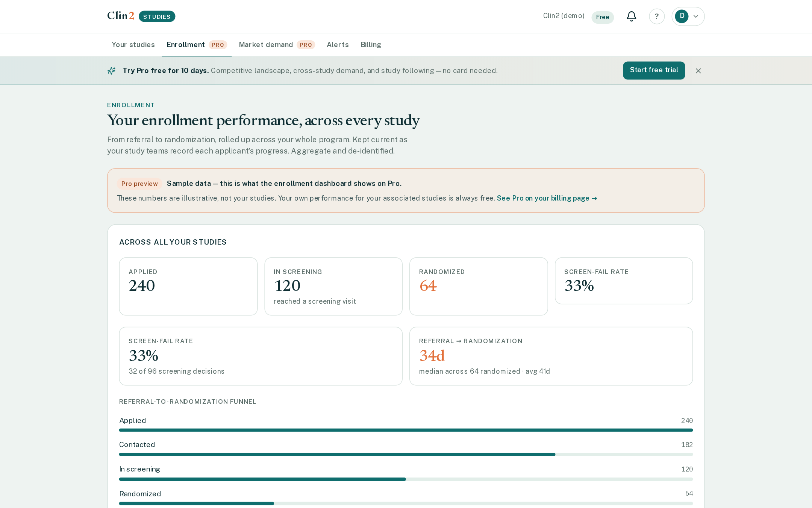Open the Your studies tab
Screen dimensions: 812x508
click(x=133, y=45)
